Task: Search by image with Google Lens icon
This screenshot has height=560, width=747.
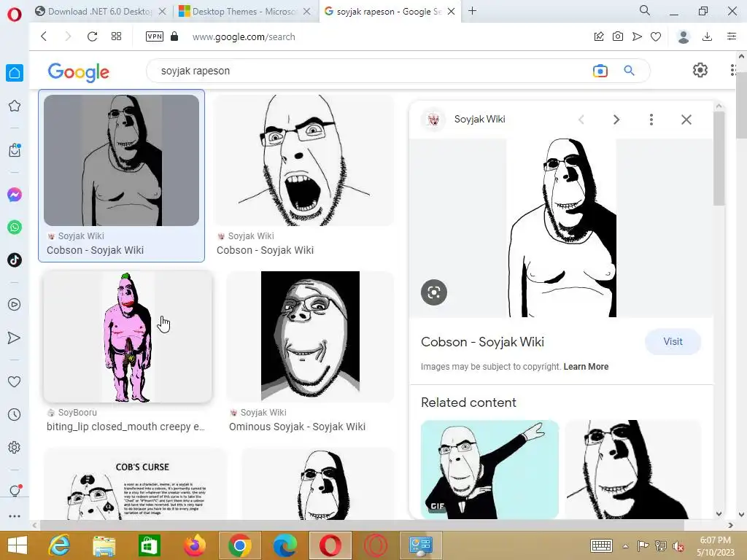Action: [600, 71]
